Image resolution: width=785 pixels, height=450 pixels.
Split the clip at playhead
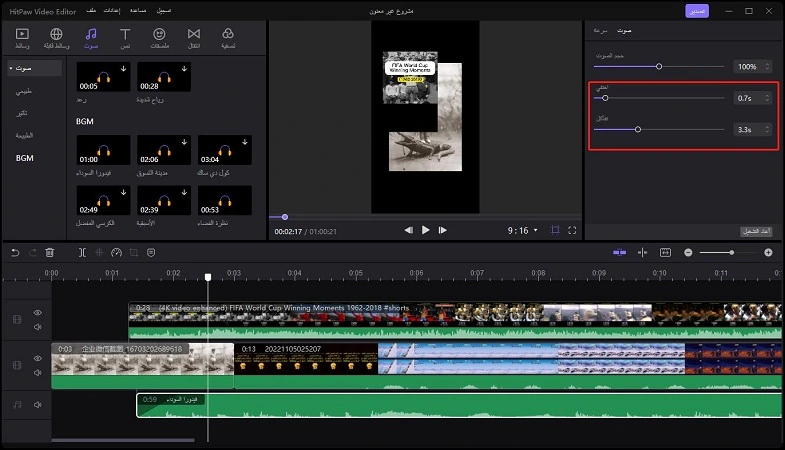(x=82, y=253)
